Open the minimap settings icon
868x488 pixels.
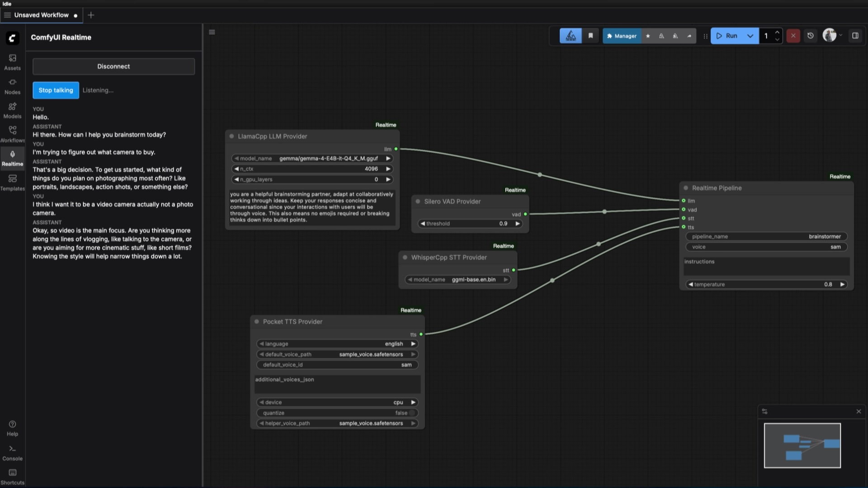764,411
